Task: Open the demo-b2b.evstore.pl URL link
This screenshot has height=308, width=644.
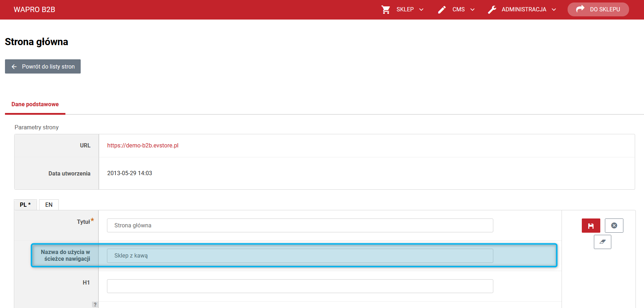Action: tap(143, 145)
